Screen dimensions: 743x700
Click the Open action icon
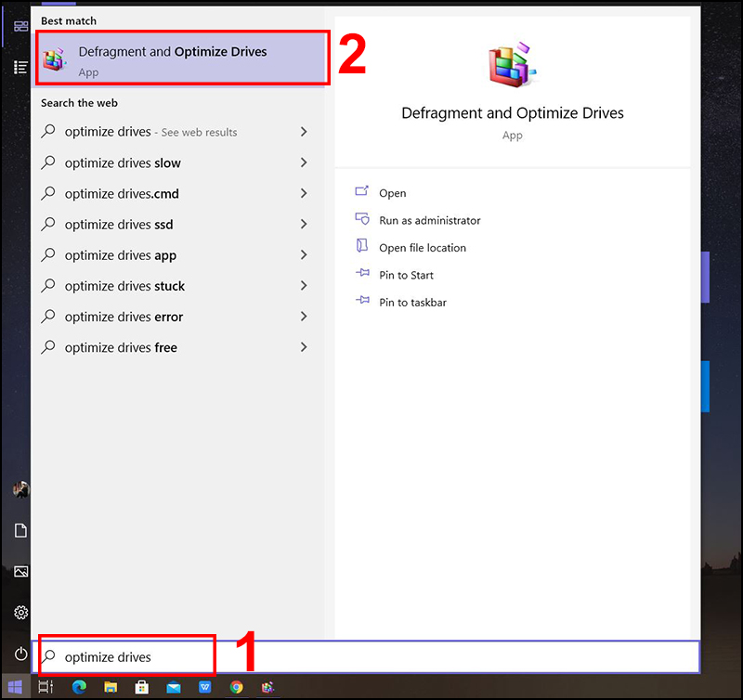click(362, 191)
